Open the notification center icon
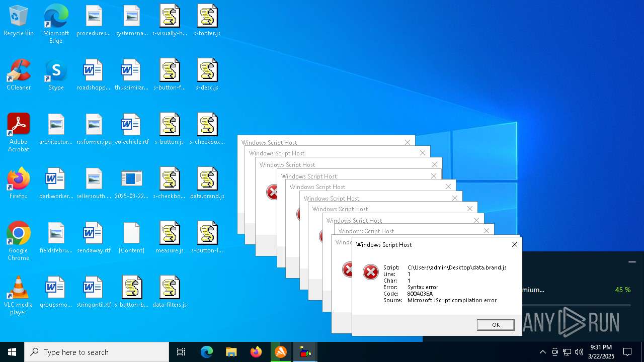 627,352
